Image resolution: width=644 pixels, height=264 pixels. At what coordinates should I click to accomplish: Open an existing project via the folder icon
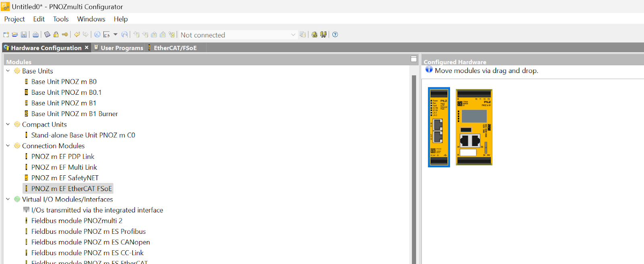[15, 35]
